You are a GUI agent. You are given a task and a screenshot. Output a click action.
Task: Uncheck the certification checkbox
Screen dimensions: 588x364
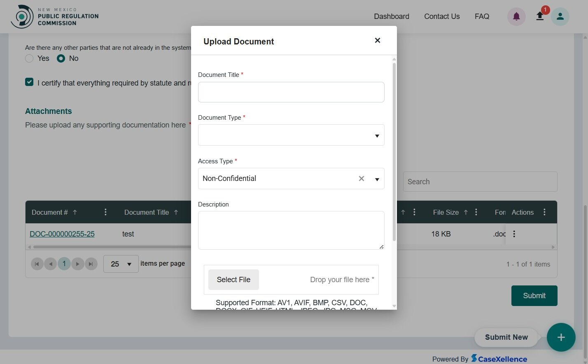(29, 82)
